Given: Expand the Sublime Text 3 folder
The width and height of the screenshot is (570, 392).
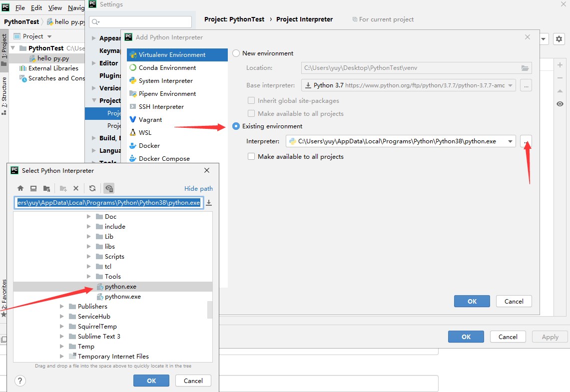Looking at the screenshot, I should point(62,337).
